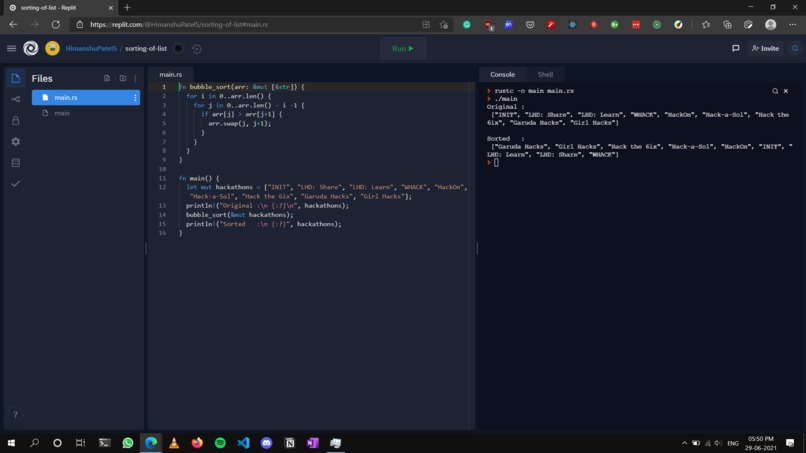Close the sorting-of-list browser tab

point(111,8)
